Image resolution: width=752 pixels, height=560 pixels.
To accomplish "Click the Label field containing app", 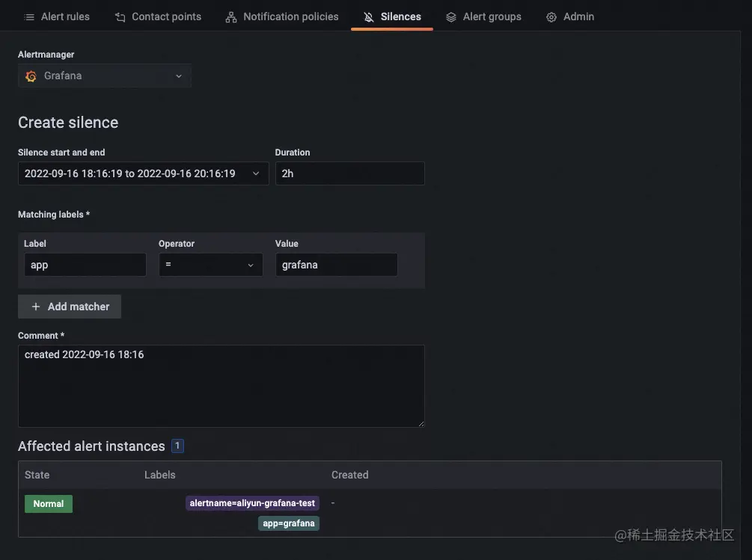I will pyautogui.click(x=85, y=265).
